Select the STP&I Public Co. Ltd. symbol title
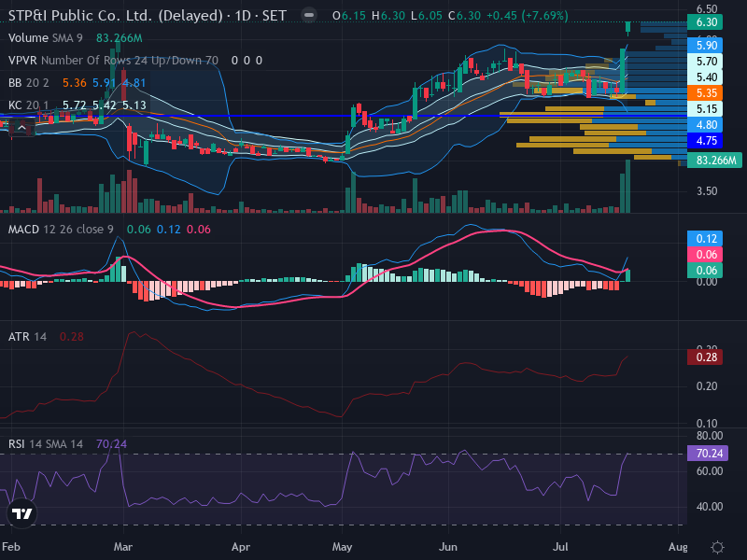 click(x=148, y=16)
